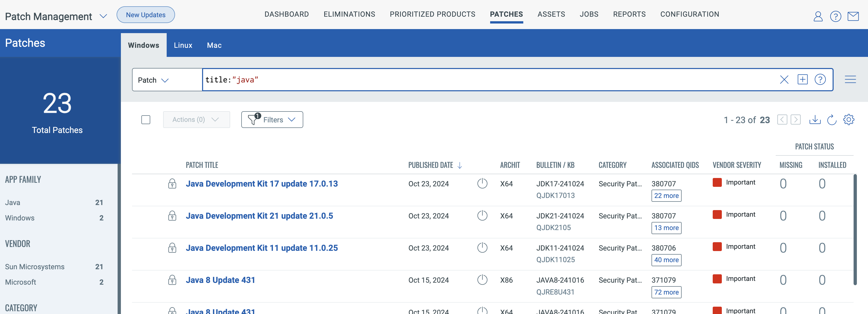The image size is (868, 314).
Task: Click reboot icon for Java 8 Update 431
Action: coord(482,280)
